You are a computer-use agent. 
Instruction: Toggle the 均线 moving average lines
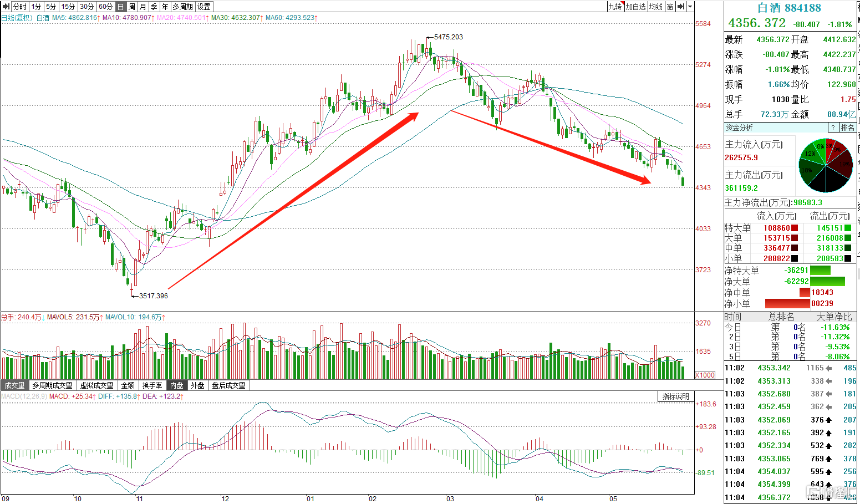coord(656,7)
